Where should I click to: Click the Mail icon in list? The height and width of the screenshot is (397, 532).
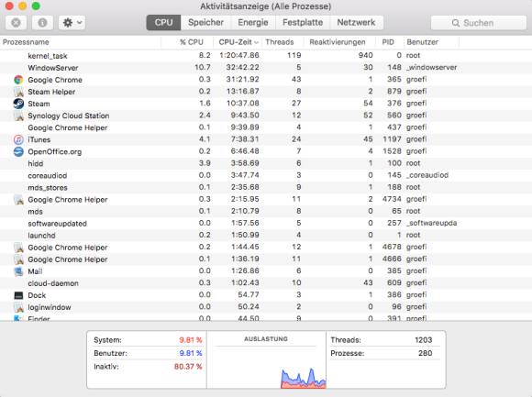point(18,271)
